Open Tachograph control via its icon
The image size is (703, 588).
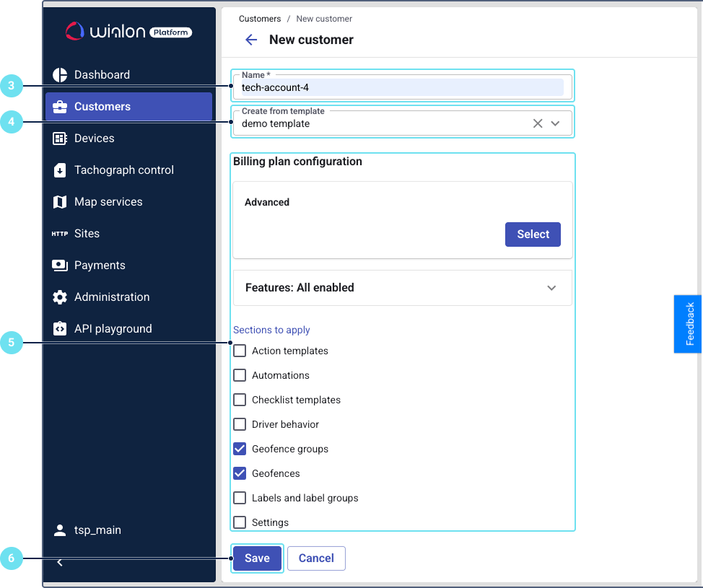(60, 170)
